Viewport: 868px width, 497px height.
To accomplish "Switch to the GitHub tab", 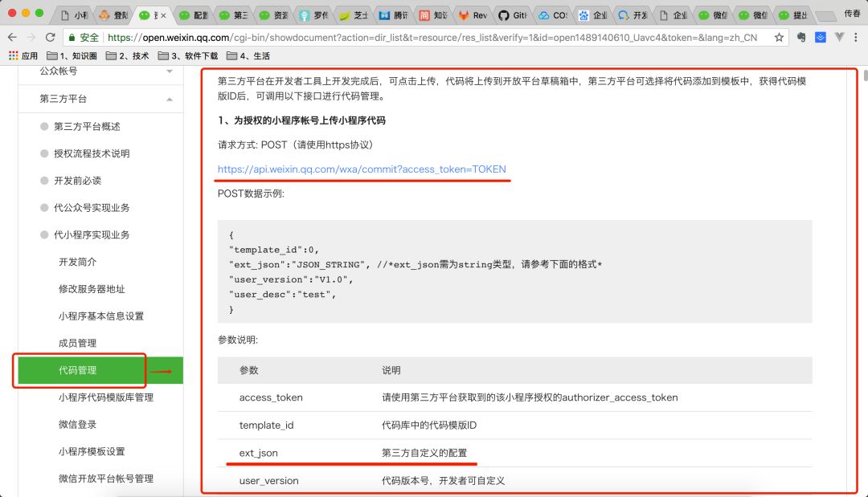I will tap(513, 15).
